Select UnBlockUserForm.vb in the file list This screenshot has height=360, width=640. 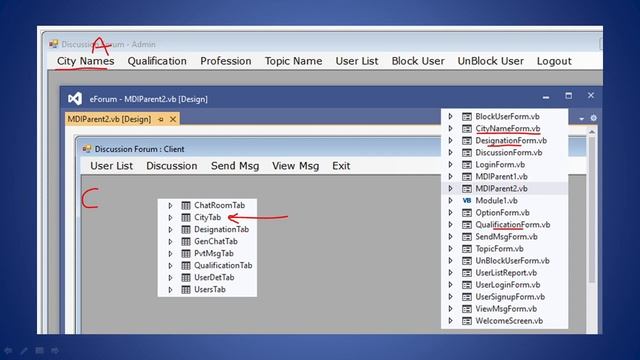coord(512,261)
